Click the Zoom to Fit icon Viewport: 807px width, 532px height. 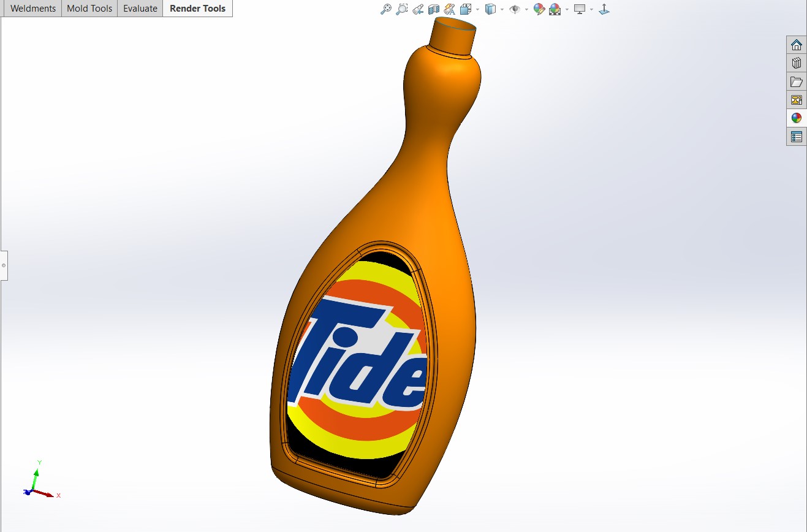(x=386, y=9)
